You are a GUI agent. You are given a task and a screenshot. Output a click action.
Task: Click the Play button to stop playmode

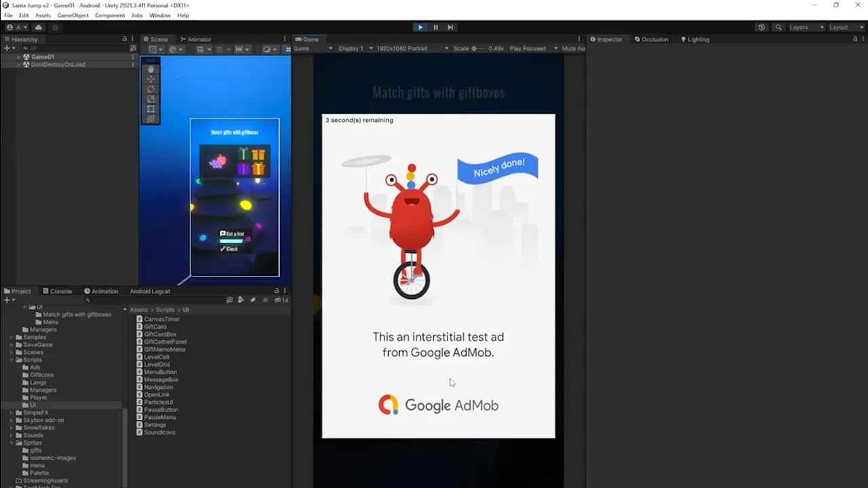420,27
